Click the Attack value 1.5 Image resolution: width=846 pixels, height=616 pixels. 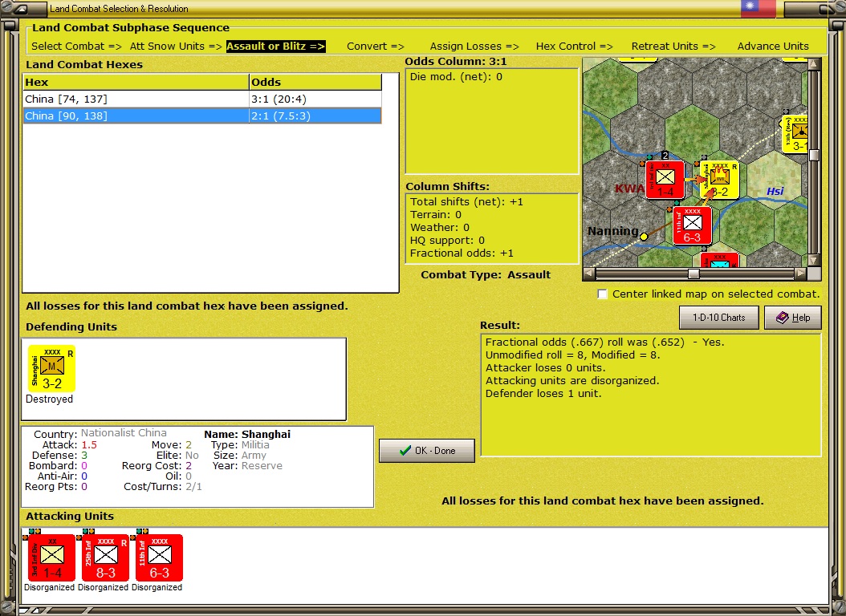click(x=89, y=445)
